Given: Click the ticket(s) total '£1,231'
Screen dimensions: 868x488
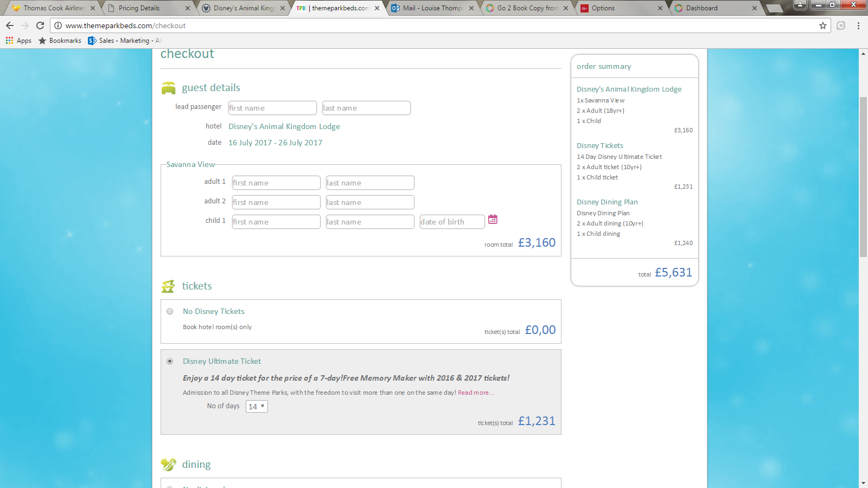Looking at the screenshot, I should (537, 421).
